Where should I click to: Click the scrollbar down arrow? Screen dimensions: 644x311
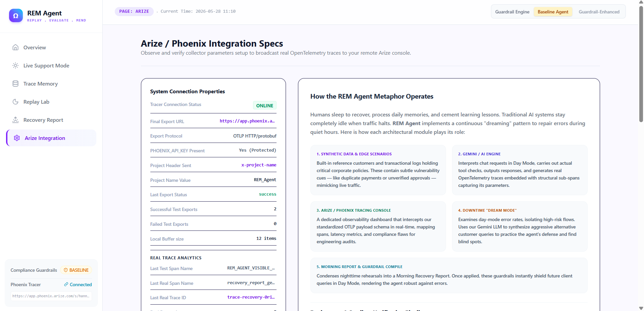coord(641,308)
